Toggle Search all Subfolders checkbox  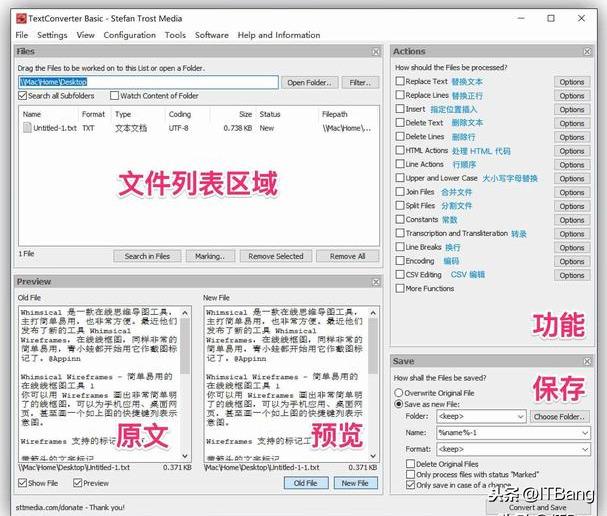23,95
